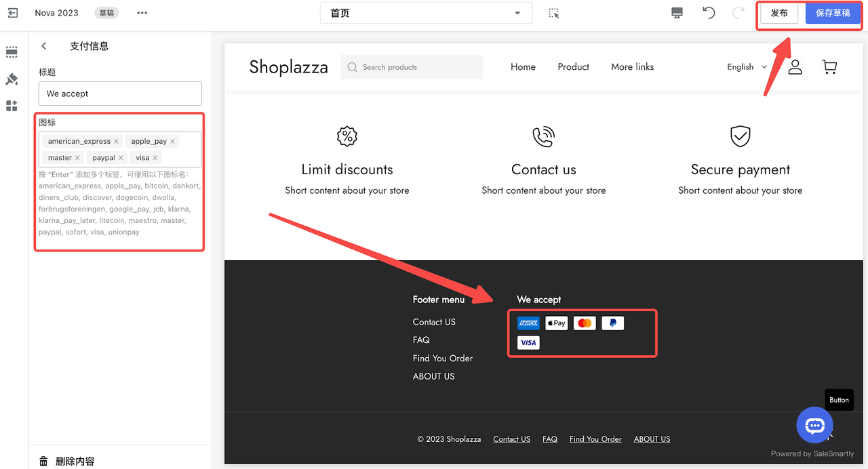Click the SaleSmartly chat bubble icon
868x469 pixels.
814,425
